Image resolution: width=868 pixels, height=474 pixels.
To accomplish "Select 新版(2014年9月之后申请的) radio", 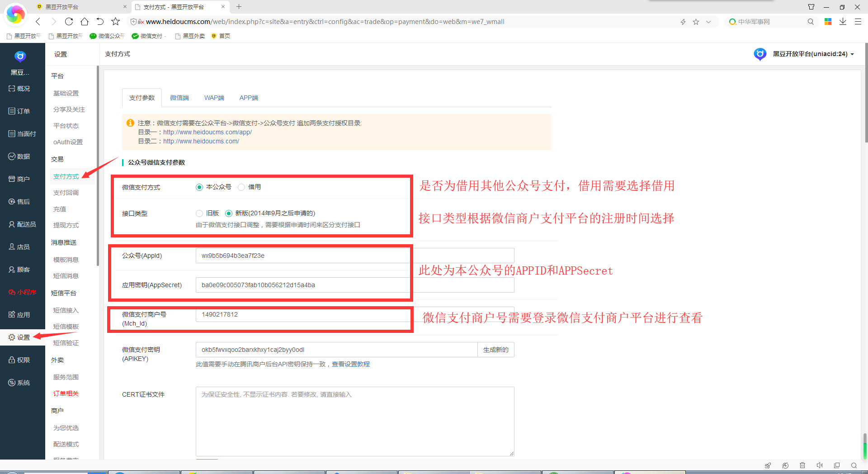I will [x=229, y=213].
